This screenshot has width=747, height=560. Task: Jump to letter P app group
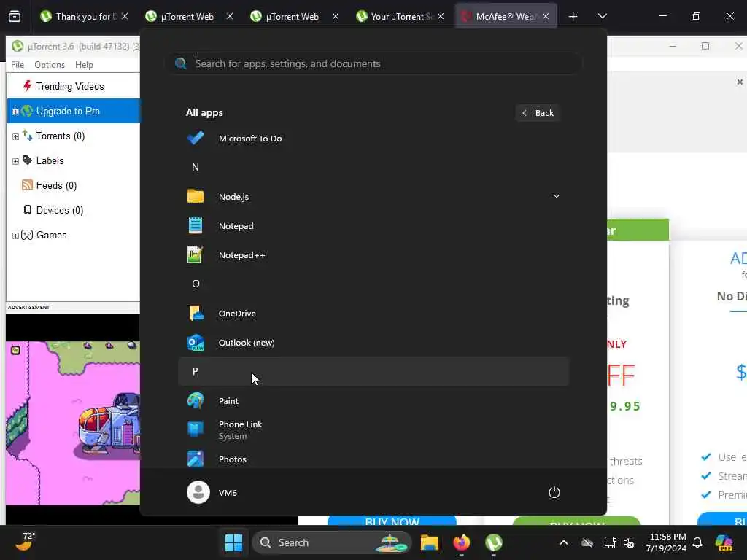[373, 371]
